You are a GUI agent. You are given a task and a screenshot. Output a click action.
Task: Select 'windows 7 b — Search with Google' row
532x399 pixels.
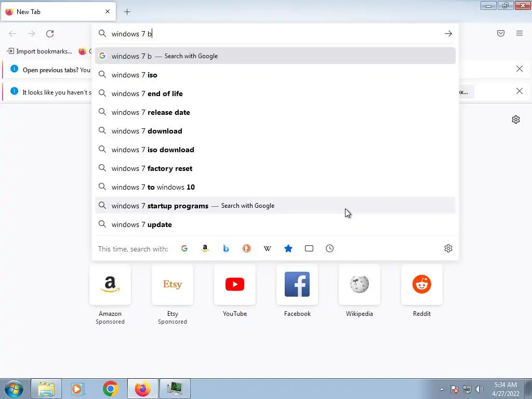coord(275,56)
